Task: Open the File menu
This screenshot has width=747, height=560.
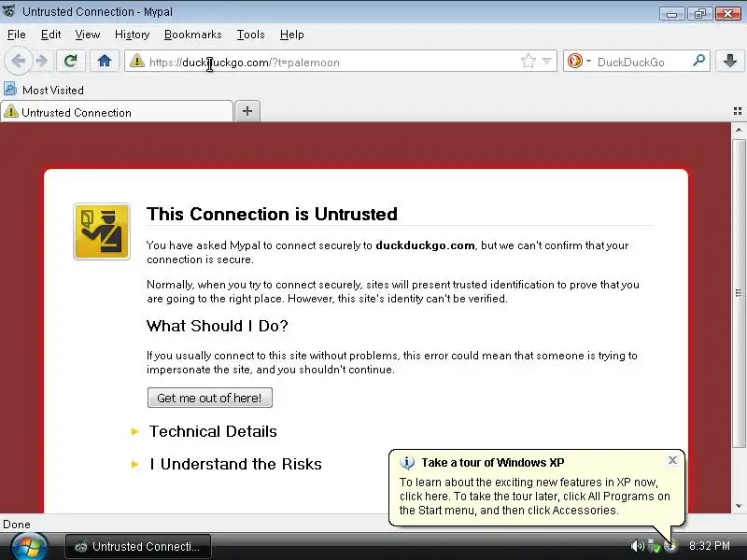Action: point(16,35)
